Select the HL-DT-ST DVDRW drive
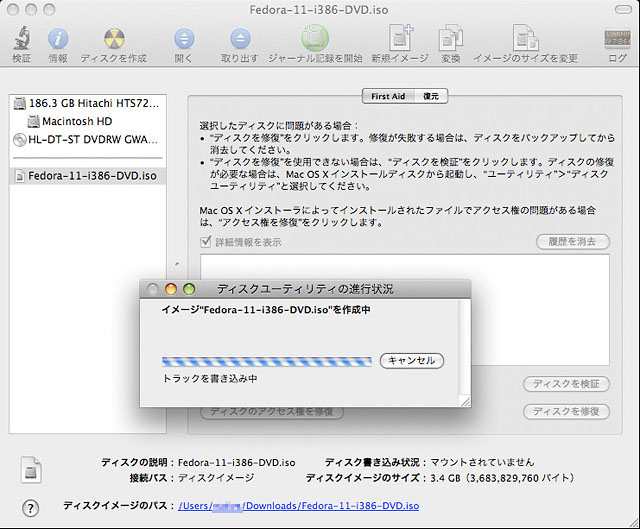 pyautogui.click(x=87, y=140)
